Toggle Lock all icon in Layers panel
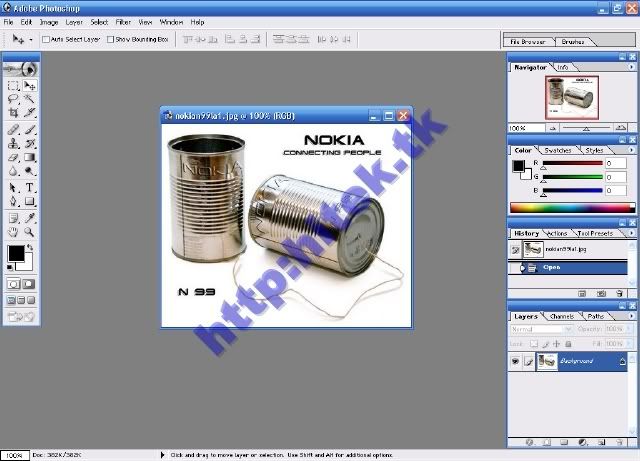Viewport: 640px width, 461px height. coord(568,344)
